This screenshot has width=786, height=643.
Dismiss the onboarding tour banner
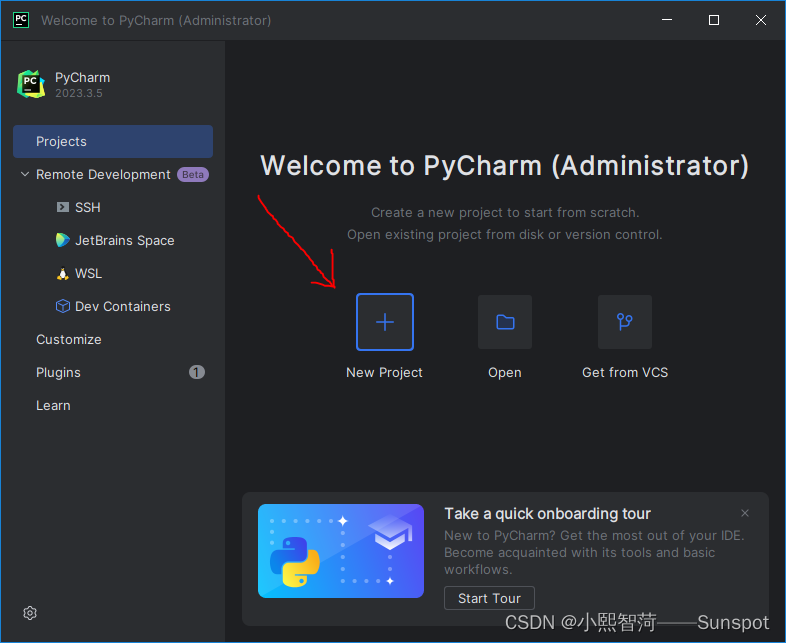[x=745, y=513]
